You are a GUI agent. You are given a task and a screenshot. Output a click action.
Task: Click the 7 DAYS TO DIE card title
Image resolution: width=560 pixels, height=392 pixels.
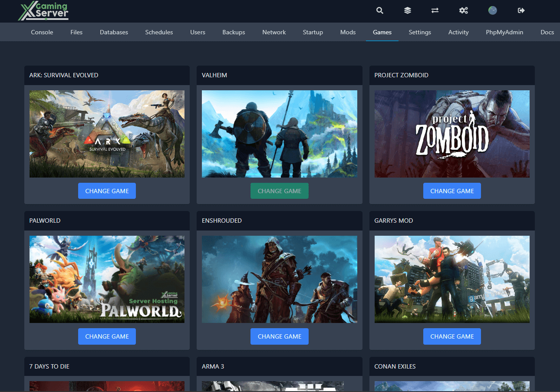49,366
